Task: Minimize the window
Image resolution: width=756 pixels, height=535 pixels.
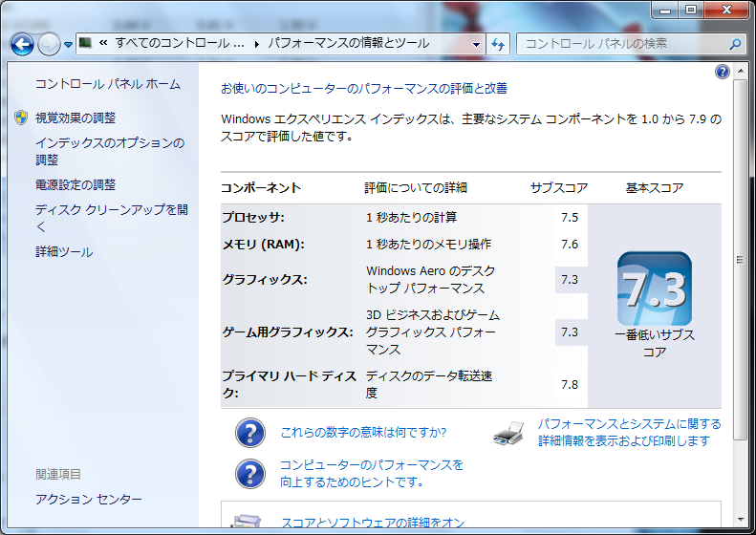Action: 665,10
